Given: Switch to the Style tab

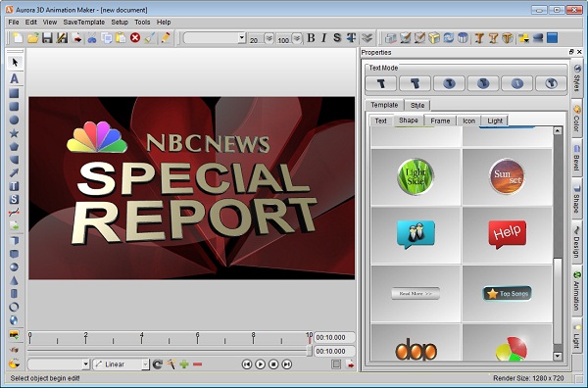Looking at the screenshot, I should pyautogui.click(x=417, y=106).
